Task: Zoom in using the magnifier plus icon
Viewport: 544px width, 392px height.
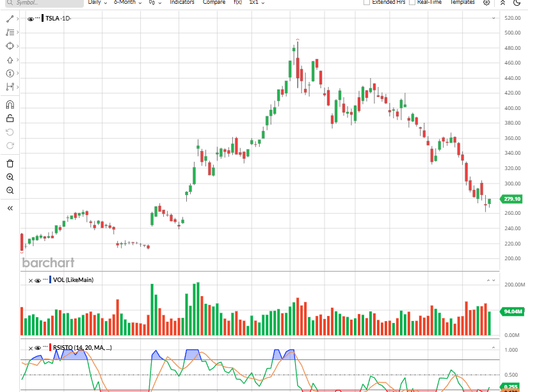Action: click(10, 177)
